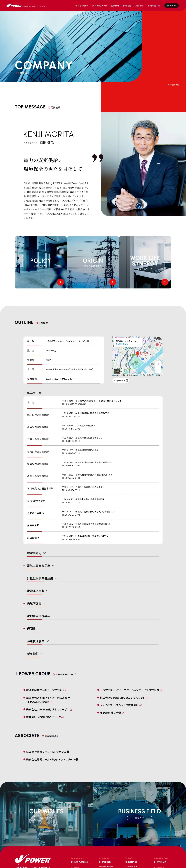Click the 事業内容 button on BUSINESS FIELD banner
Viewport: 186px width, 868px height.
pos(139,818)
